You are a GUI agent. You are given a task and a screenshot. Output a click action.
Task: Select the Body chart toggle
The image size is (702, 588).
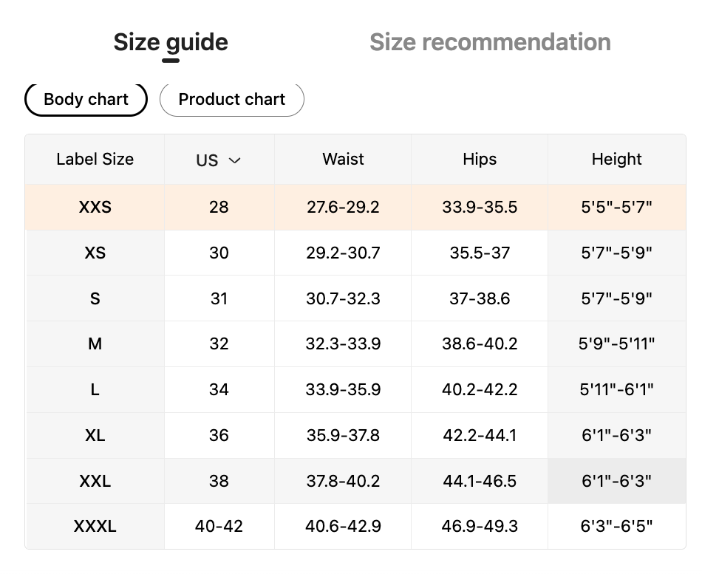tap(86, 100)
